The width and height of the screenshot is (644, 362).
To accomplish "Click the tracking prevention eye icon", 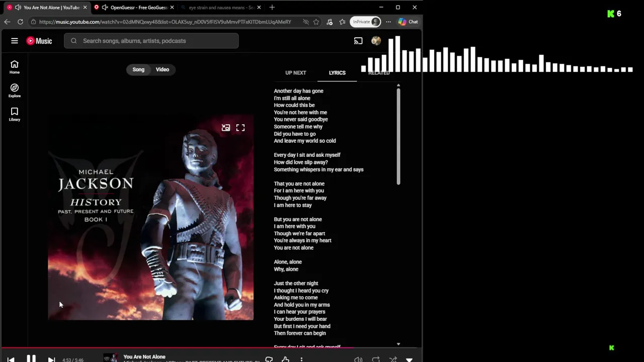I will click(305, 22).
